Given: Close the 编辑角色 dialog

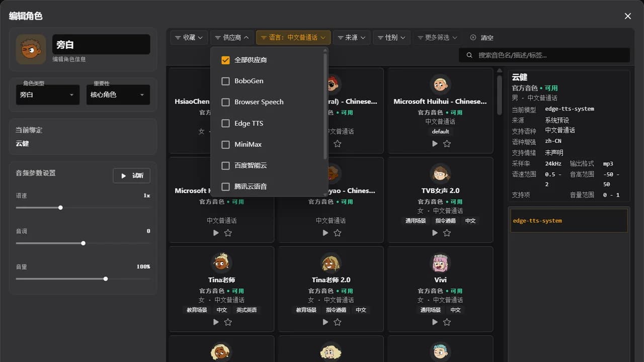Looking at the screenshot, I should click(628, 16).
